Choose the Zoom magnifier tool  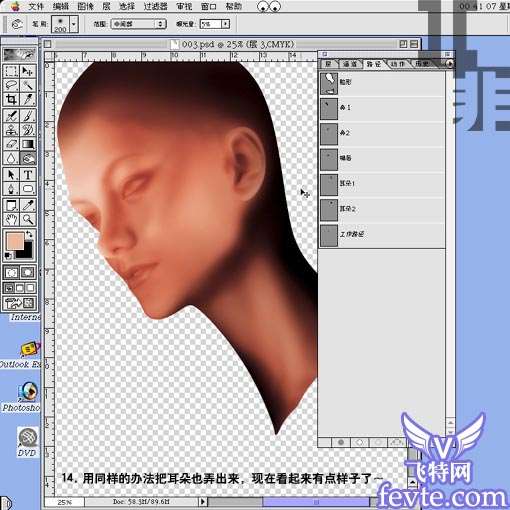(x=28, y=219)
